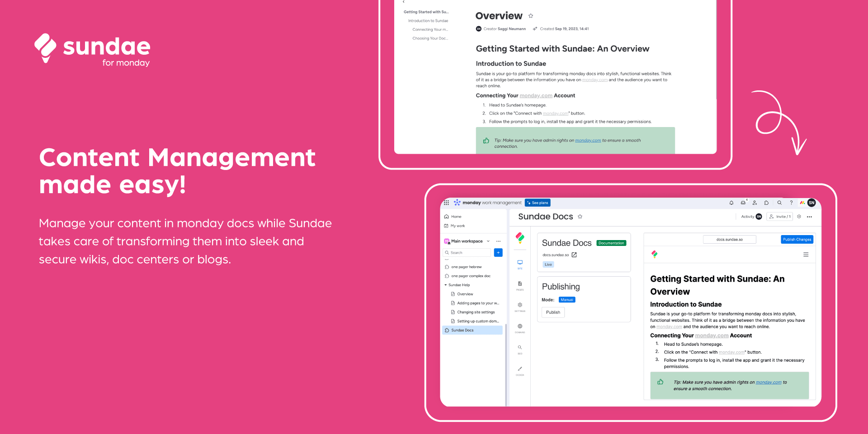Viewport: 868px width, 434px height.
Task: Jump to Connecting Your m... outline entry
Action: pyautogui.click(x=430, y=29)
